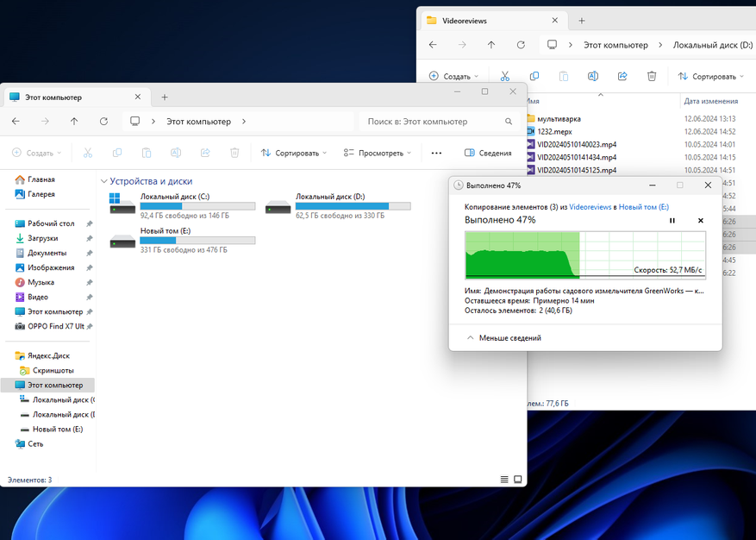Collapse the 'Устройства и диски' group
This screenshot has height=540, width=756.
click(x=104, y=182)
